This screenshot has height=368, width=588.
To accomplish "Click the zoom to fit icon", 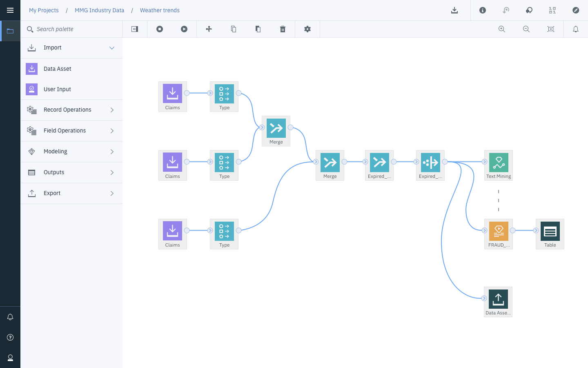I will (551, 29).
